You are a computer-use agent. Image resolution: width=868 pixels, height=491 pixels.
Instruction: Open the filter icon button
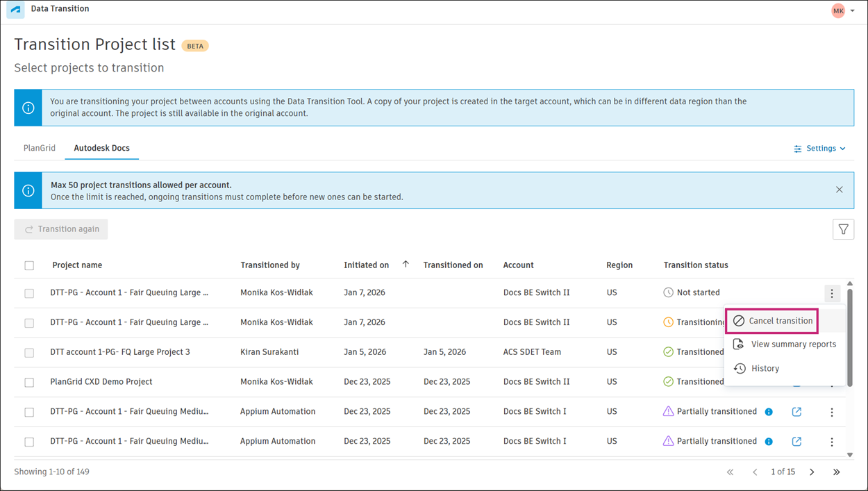pyautogui.click(x=843, y=229)
